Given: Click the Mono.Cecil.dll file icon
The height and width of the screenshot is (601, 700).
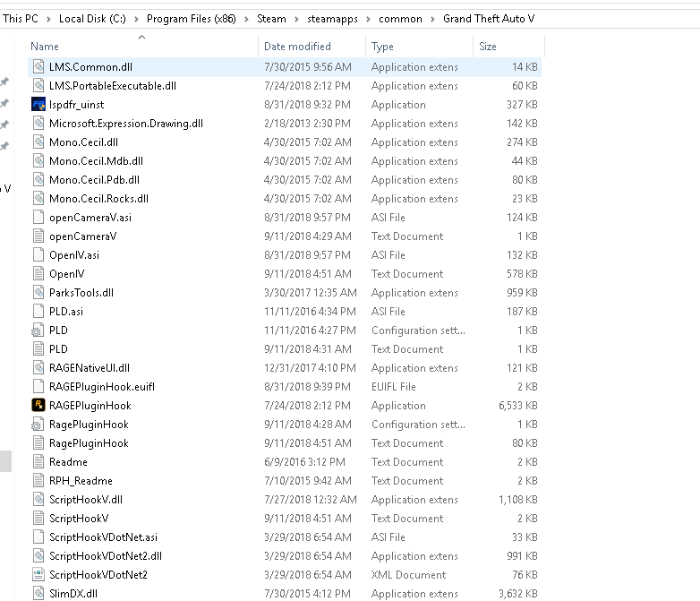Looking at the screenshot, I should [38, 142].
